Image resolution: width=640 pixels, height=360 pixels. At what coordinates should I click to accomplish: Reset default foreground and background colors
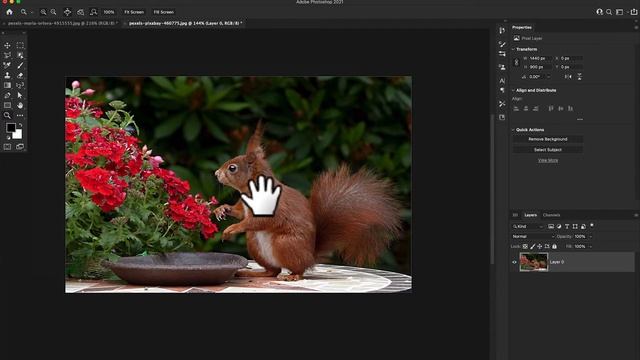pos(8,138)
